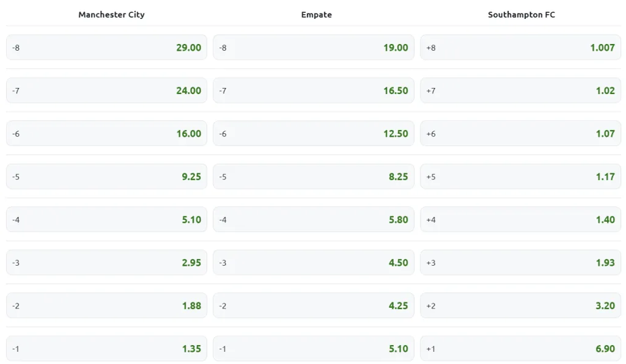This screenshot has width=626, height=364.
Task: Click the Southampton FC column header
Action: [521, 14]
